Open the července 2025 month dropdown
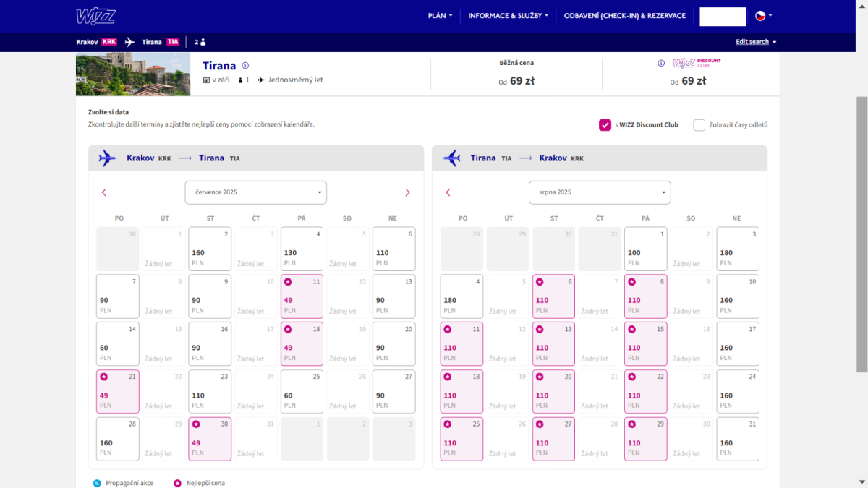The image size is (868, 488). coord(256,192)
